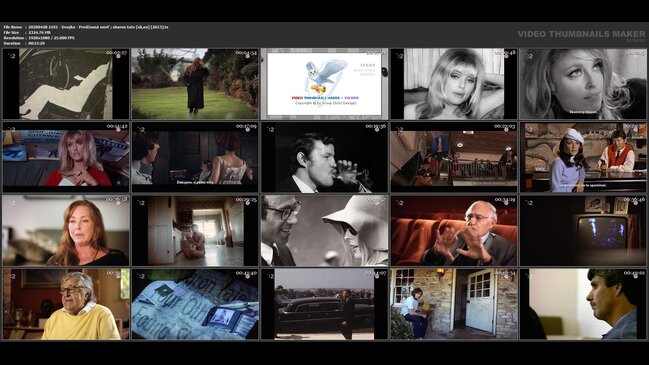
Task: Open the thumbnail of the man drinking from a glass
Action: click(324, 157)
